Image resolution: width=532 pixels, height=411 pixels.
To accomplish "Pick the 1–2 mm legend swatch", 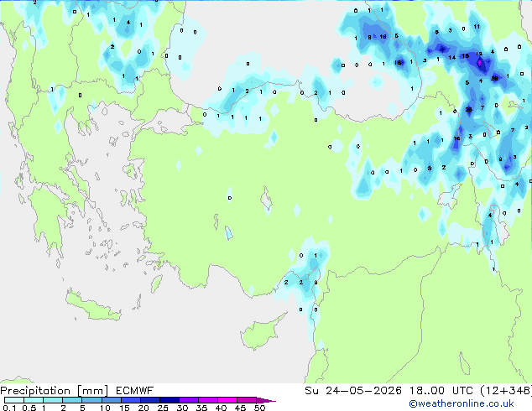I will click(53, 400).
